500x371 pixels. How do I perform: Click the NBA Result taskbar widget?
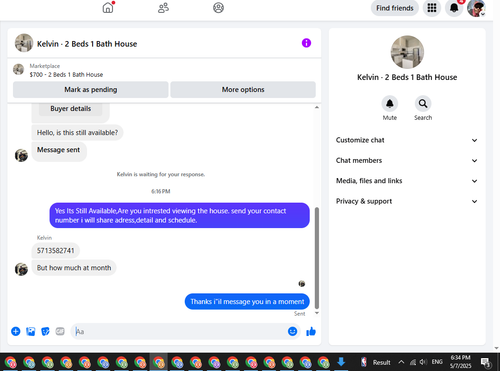pyautogui.click(x=376, y=362)
